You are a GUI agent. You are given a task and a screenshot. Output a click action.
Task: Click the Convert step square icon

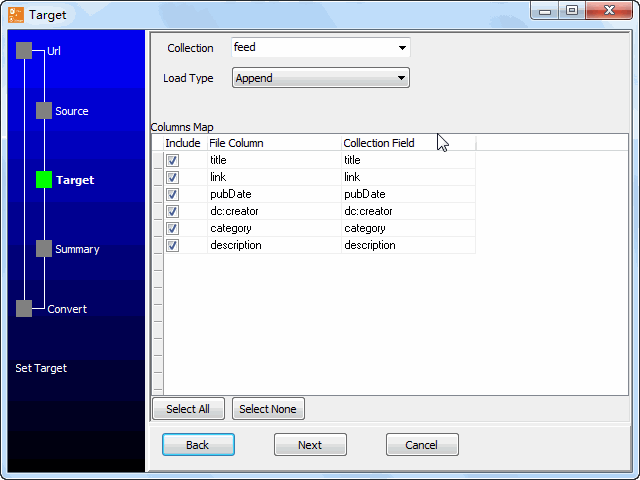pos(24,309)
